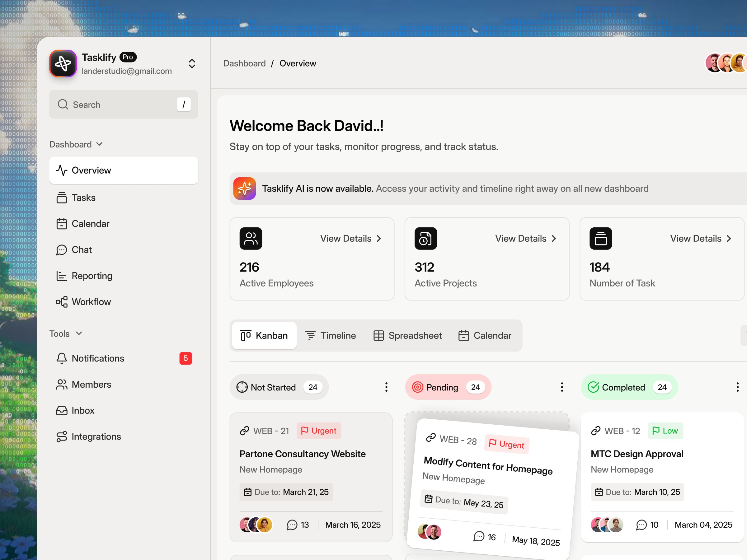747x560 pixels.
Task: Click the Tasklify AI sparkle icon
Action: 245,188
